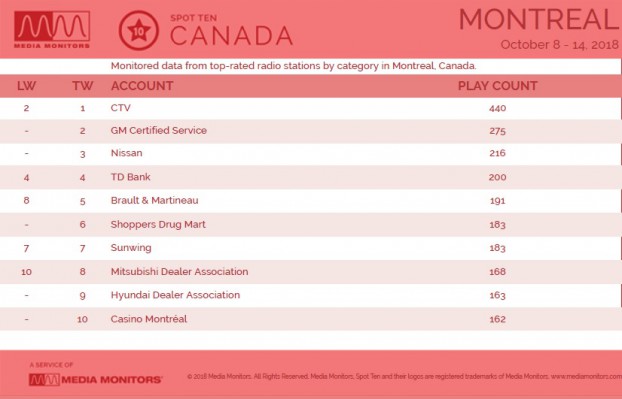Select the Sunwing row
This screenshot has height=399, width=622.
tap(311, 248)
